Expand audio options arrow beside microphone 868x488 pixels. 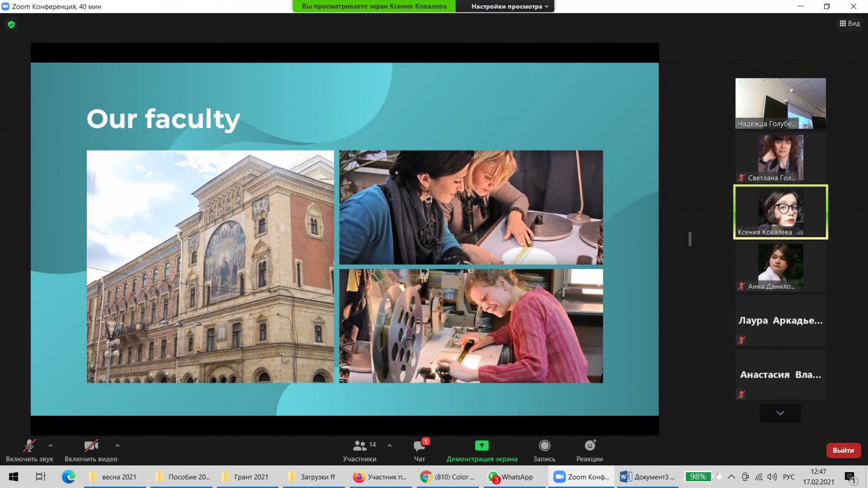(51, 446)
